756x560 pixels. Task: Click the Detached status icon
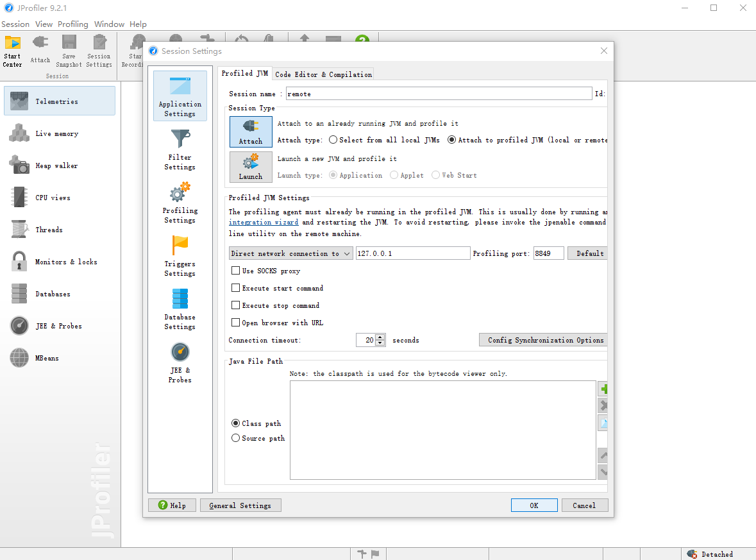pos(692,554)
